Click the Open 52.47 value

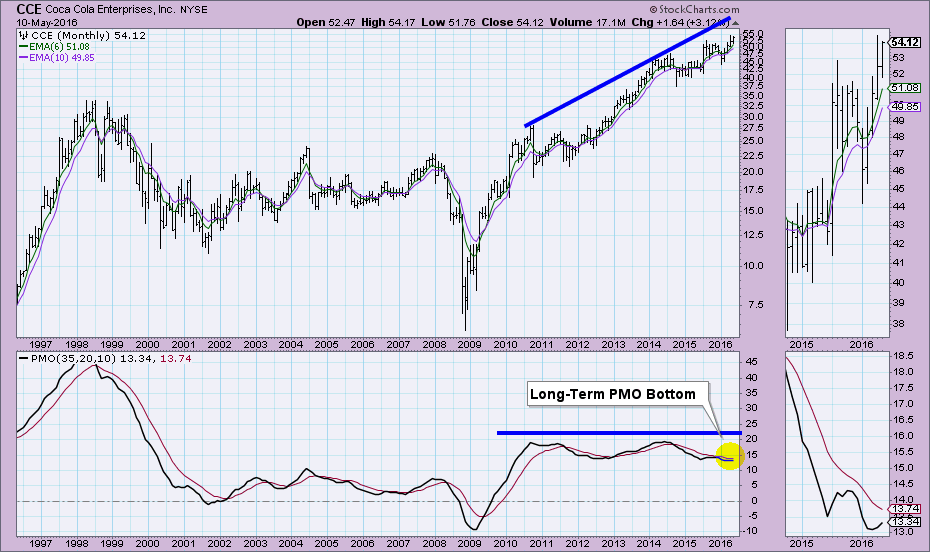326,22
